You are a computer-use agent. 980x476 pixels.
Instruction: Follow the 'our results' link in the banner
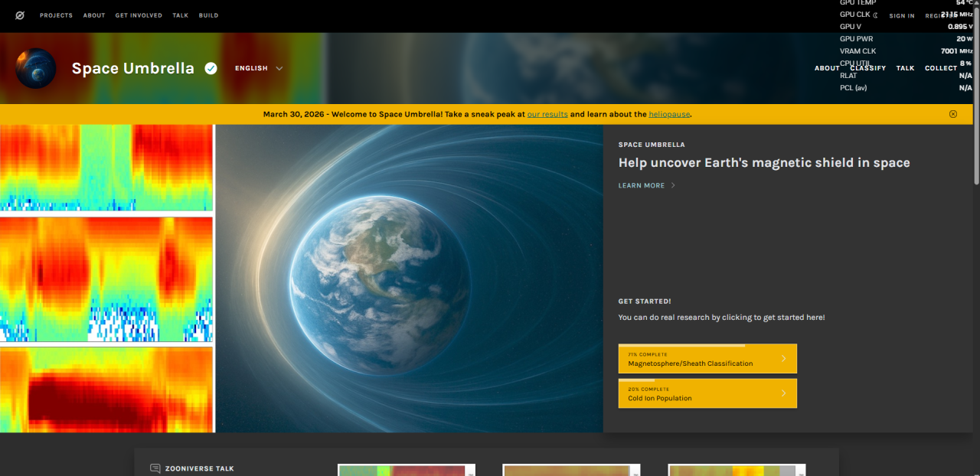[x=547, y=114]
